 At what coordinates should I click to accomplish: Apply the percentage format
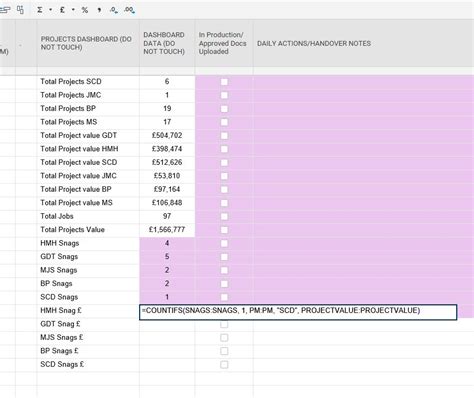pos(85,10)
